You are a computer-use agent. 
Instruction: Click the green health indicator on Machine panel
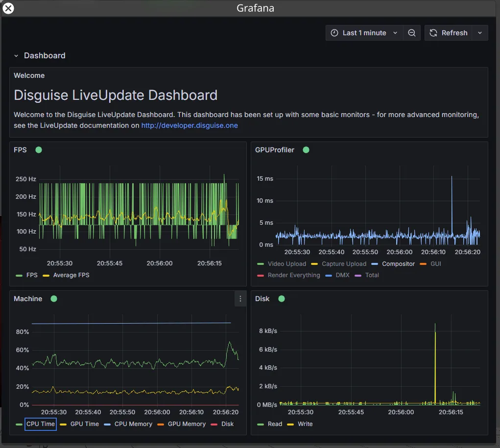[x=54, y=299]
